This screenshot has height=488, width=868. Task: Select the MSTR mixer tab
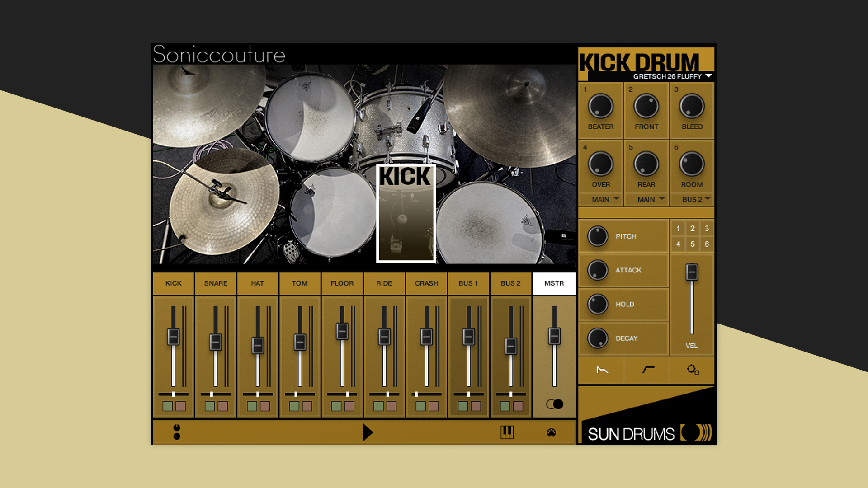(x=554, y=283)
